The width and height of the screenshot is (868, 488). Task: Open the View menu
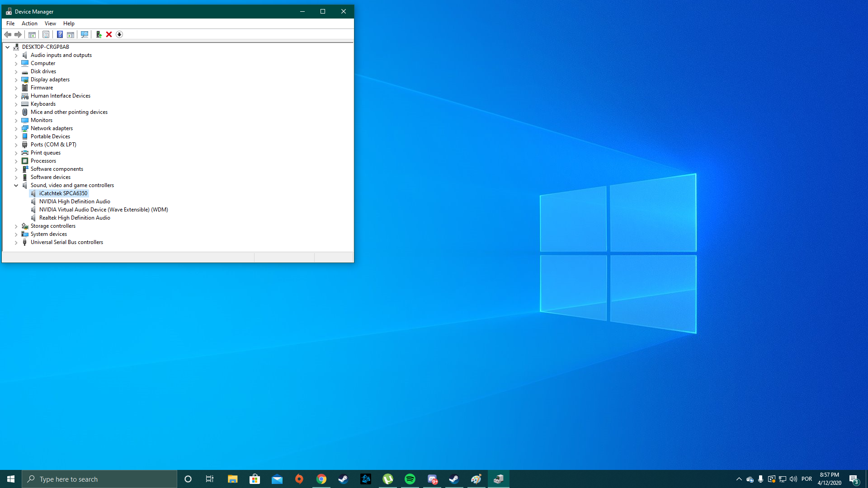coord(50,23)
